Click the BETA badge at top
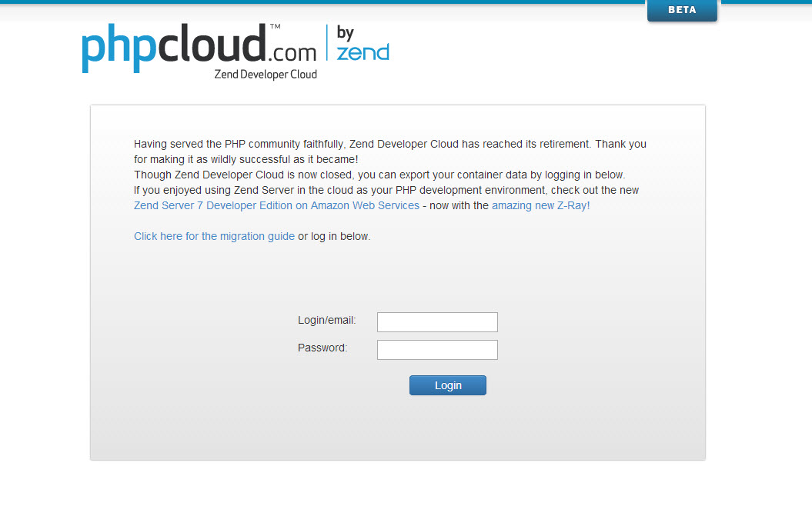 (x=682, y=11)
